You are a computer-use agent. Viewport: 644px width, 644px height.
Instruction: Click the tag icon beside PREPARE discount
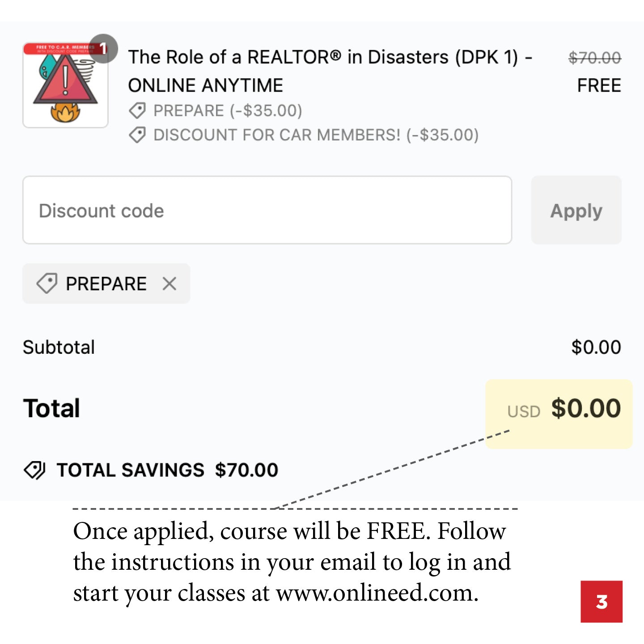click(x=138, y=110)
